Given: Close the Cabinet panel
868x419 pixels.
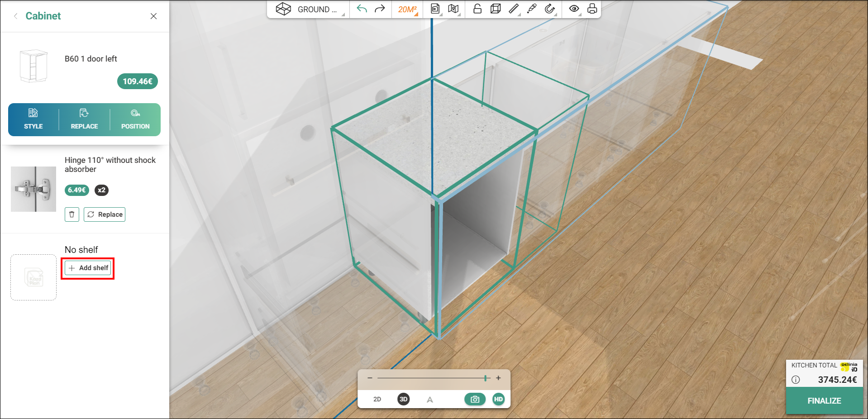Looking at the screenshot, I should coord(153,16).
